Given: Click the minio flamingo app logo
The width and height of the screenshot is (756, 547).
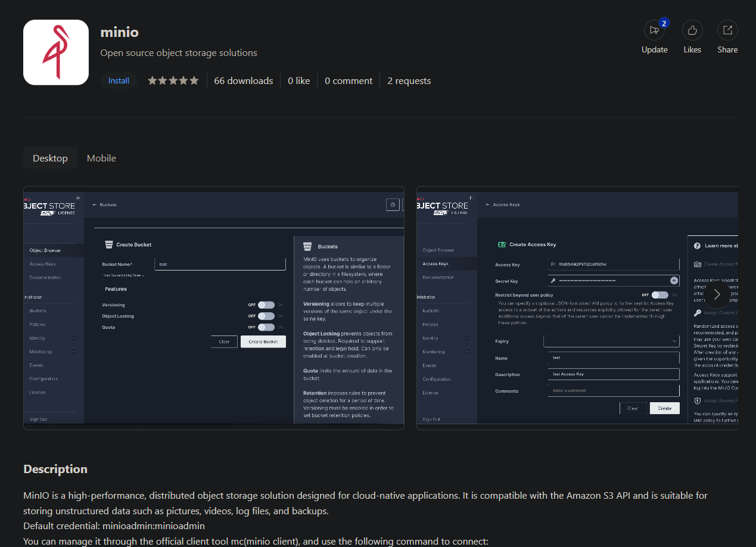Looking at the screenshot, I should (x=56, y=52).
